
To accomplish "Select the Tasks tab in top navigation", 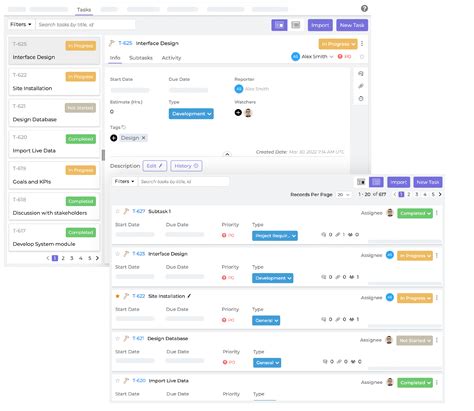I will coord(84,10).
